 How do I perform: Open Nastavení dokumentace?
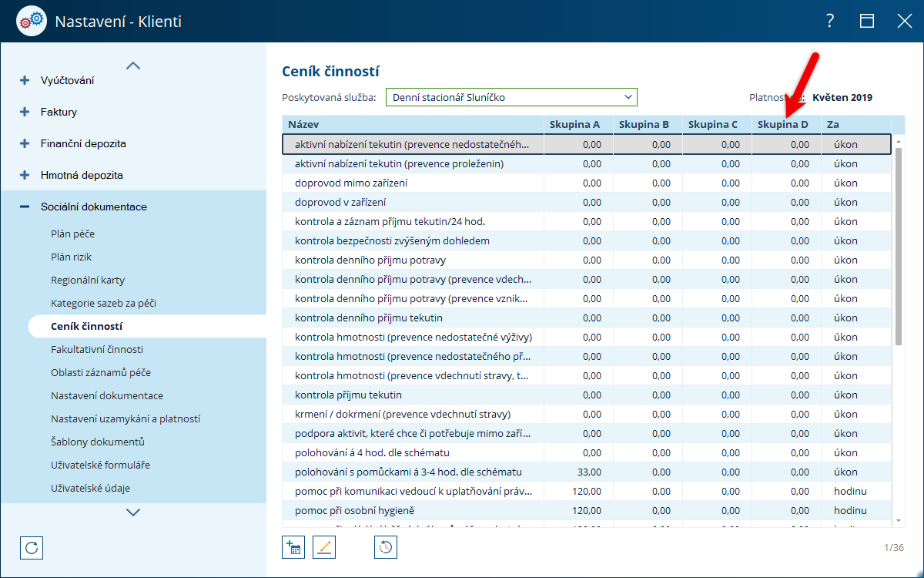[107, 395]
